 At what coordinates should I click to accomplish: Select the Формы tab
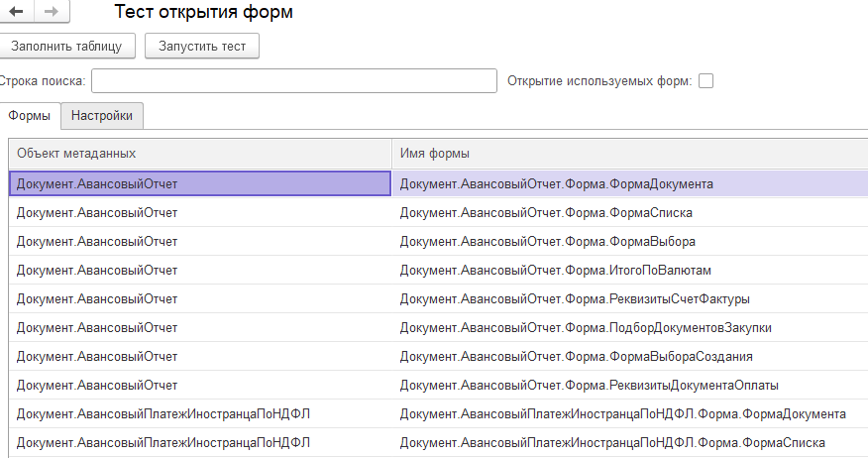(30, 115)
